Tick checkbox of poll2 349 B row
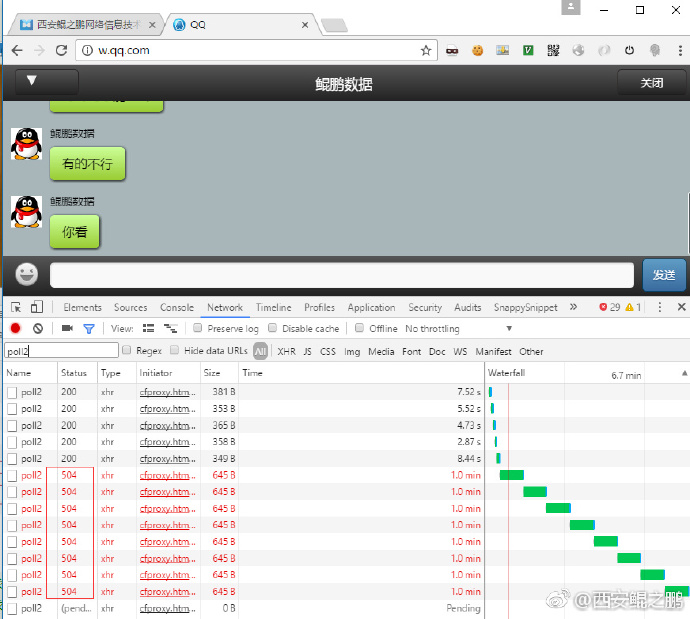The width and height of the screenshot is (690, 619). pos(12,459)
